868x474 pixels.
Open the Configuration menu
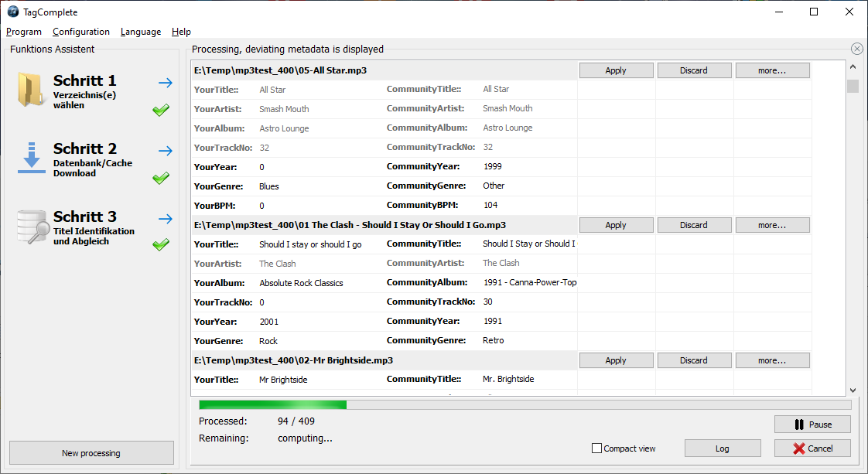pos(80,32)
